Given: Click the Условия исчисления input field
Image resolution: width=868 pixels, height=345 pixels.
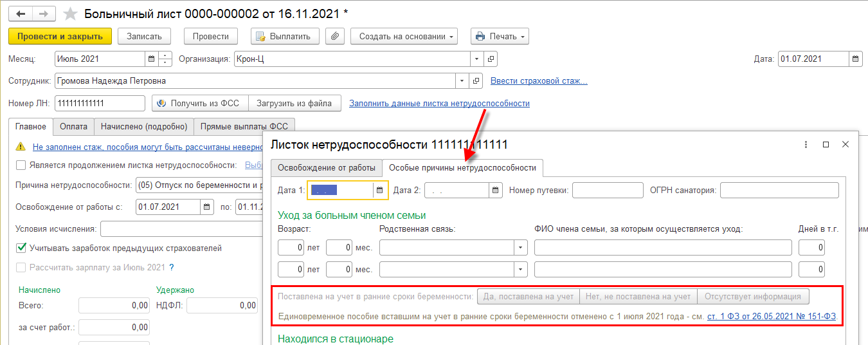Looking at the screenshot, I should (182, 229).
